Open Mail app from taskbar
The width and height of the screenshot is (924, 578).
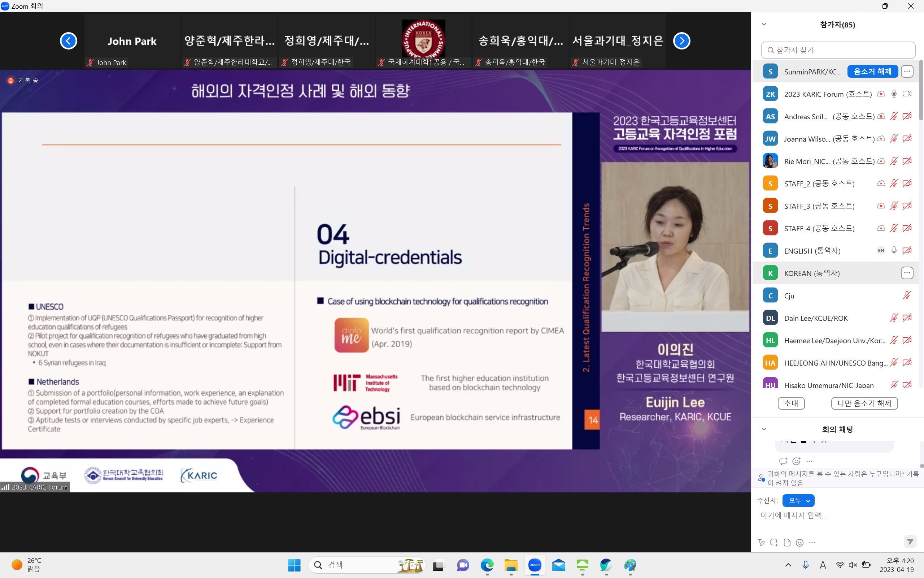559,565
